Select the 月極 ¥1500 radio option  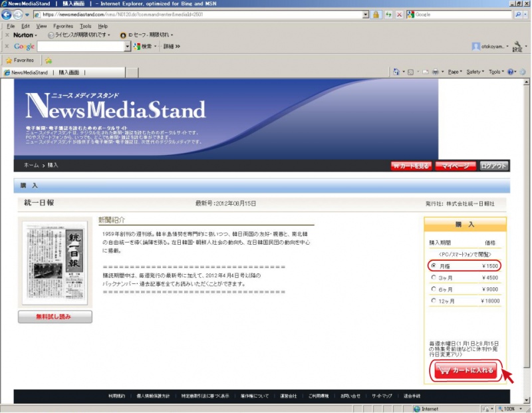tap(434, 266)
